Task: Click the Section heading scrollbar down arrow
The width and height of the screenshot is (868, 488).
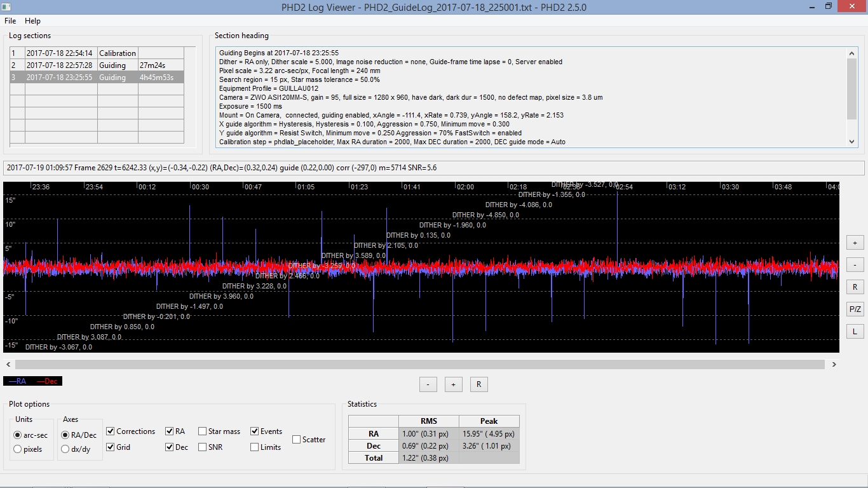Action: pos(852,142)
